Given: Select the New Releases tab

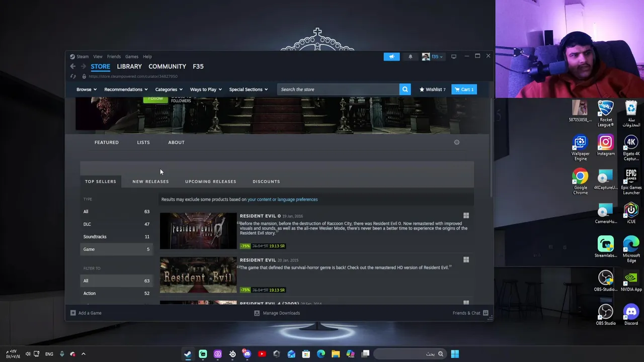Looking at the screenshot, I should (x=150, y=182).
